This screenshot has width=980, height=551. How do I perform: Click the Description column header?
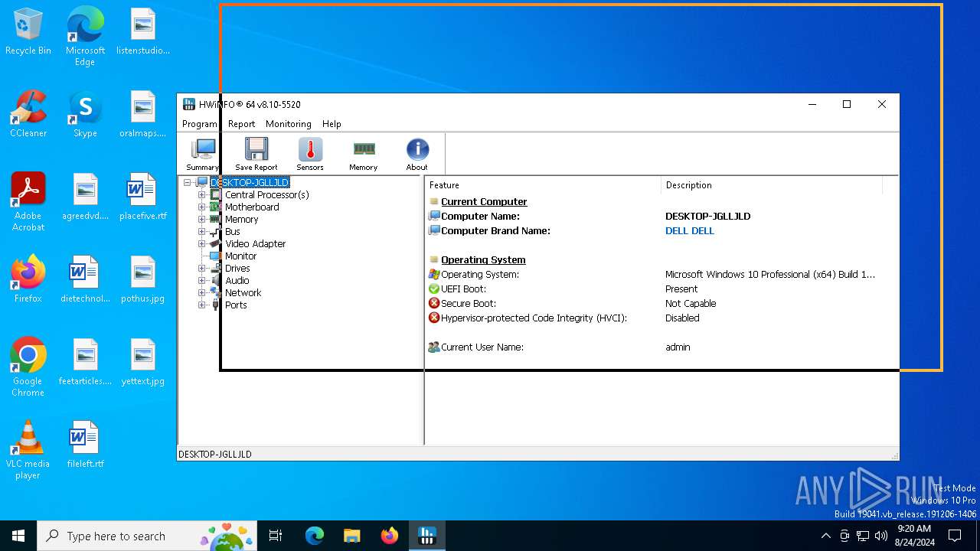click(772, 185)
